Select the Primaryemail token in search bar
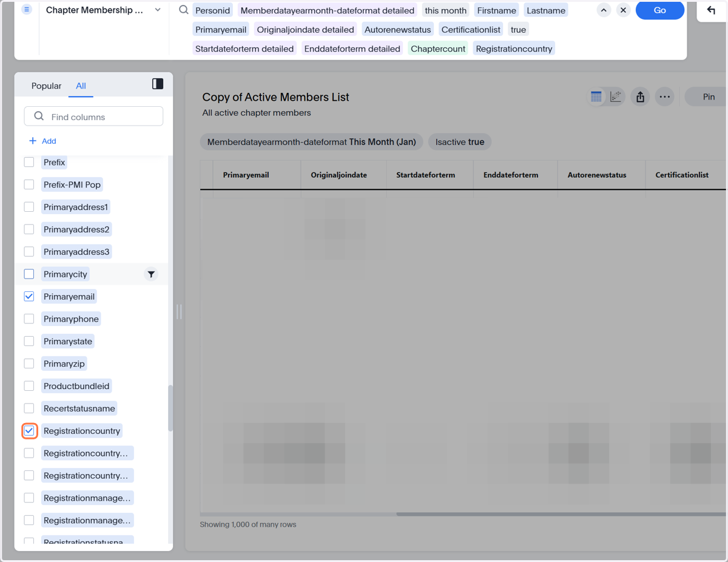728x562 pixels. [x=221, y=29]
